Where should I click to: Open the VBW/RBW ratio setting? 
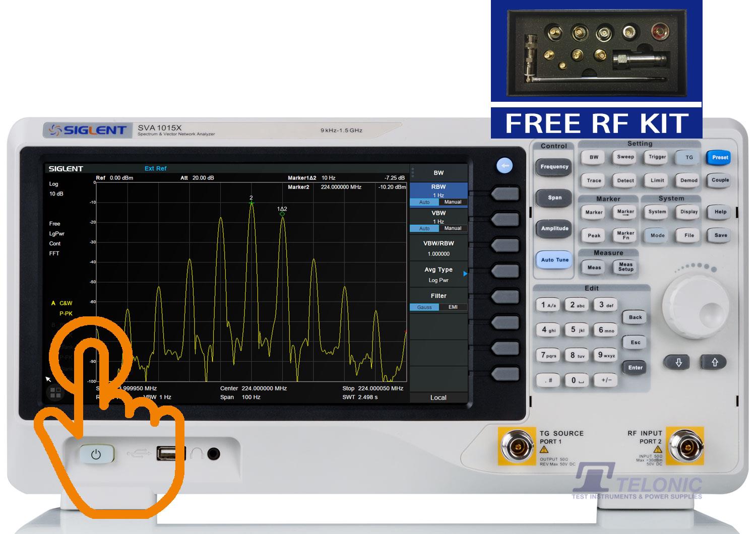438,248
